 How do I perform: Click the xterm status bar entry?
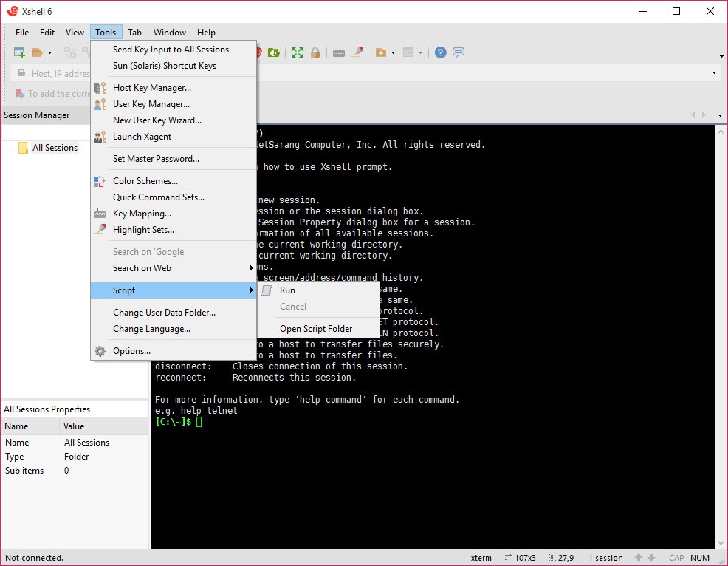click(481, 558)
